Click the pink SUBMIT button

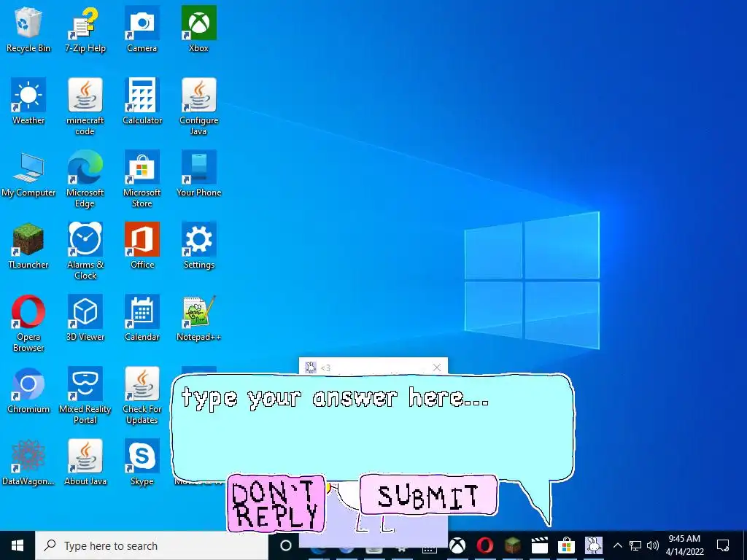point(428,495)
